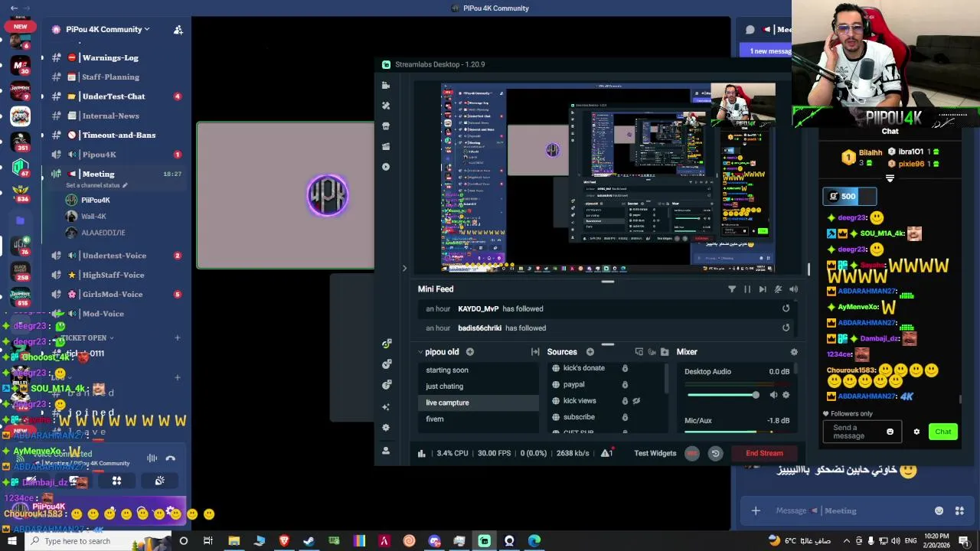The width and height of the screenshot is (980, 551).
Task: Disconnect from the Discord voice call
Action: point(170,458)
